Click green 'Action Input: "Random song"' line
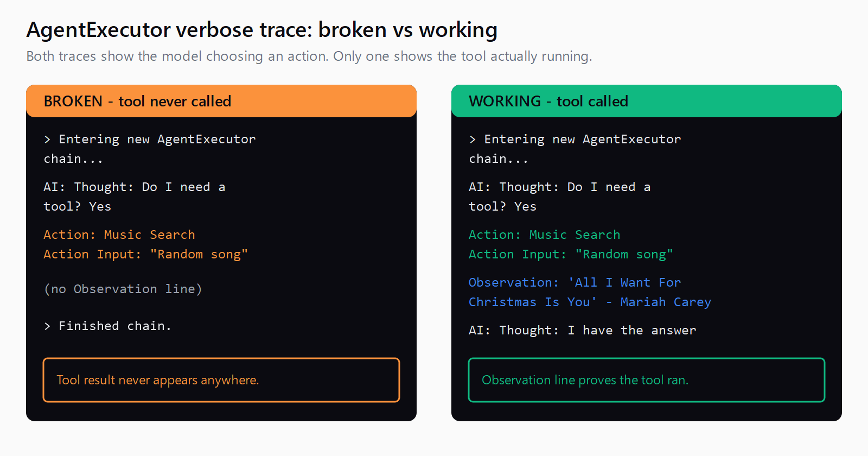 click(571, 254)
